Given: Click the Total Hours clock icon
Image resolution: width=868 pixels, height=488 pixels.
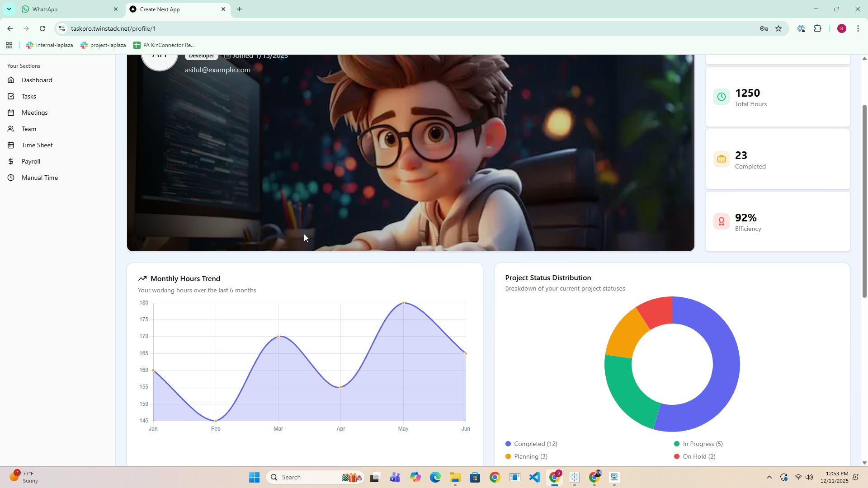Looking at the screenshot, I should [x=721, y=97].
